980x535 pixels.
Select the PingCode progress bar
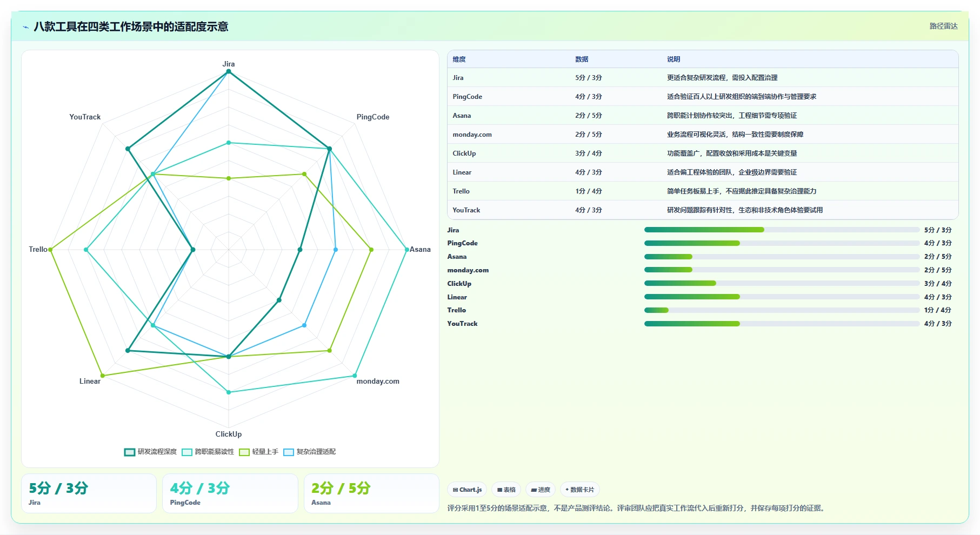click(782, 243)
